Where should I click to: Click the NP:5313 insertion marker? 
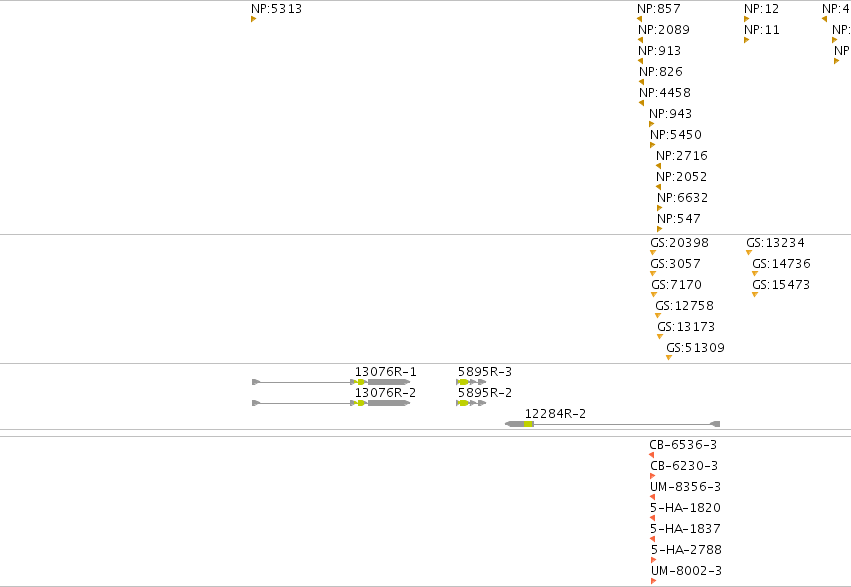tap(253, 19)
